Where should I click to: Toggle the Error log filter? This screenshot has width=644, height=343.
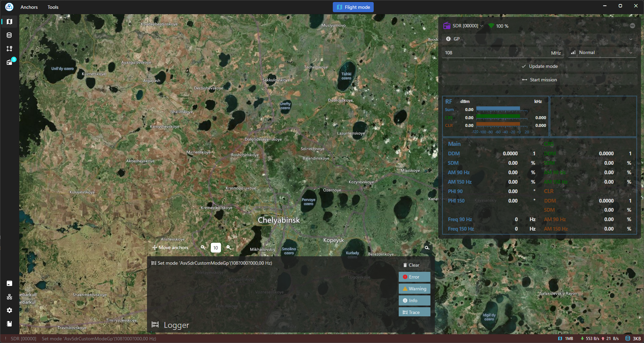point(414,277)
